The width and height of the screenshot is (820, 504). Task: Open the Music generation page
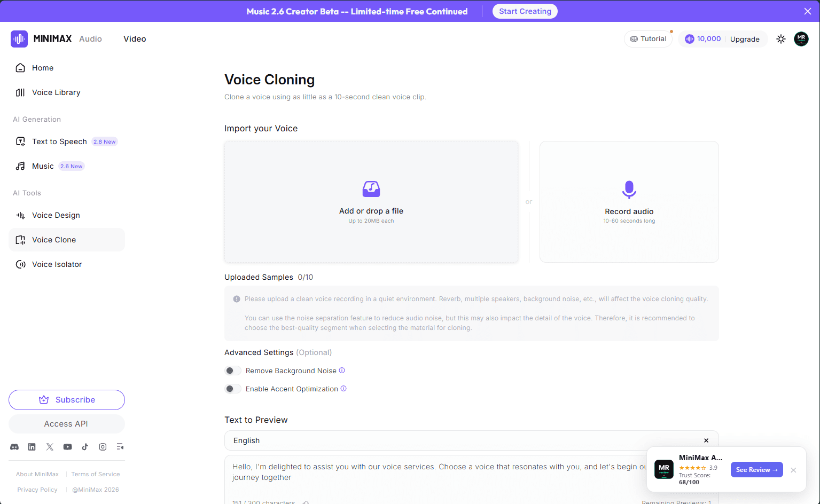[67, 166]
